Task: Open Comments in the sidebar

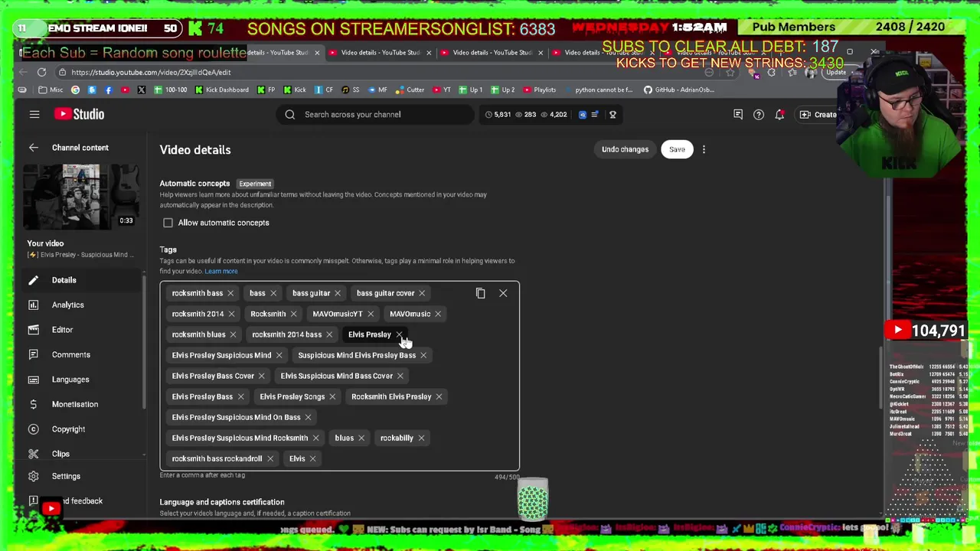Action: click(x=80, y=354)
